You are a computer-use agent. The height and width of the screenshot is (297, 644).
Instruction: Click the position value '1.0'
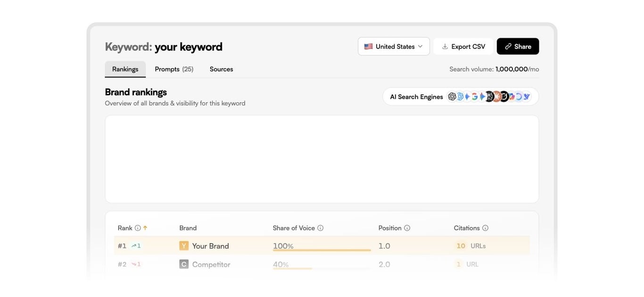click(x=384, y=246)
